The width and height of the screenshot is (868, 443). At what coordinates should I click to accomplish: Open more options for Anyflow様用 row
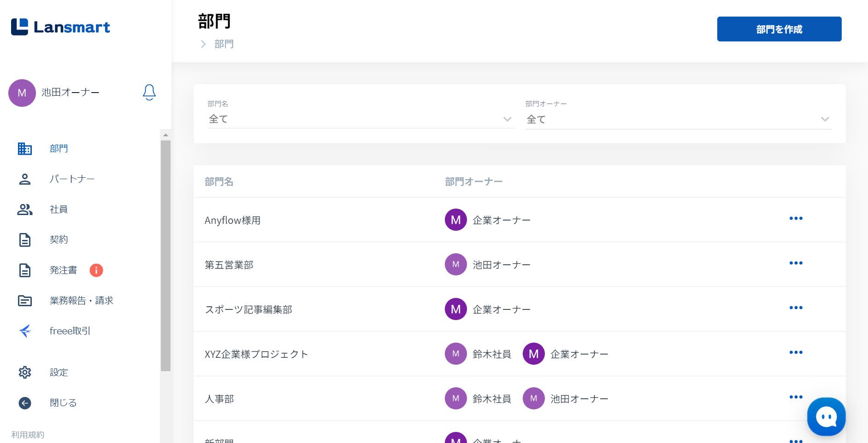[x=796, y=218]
